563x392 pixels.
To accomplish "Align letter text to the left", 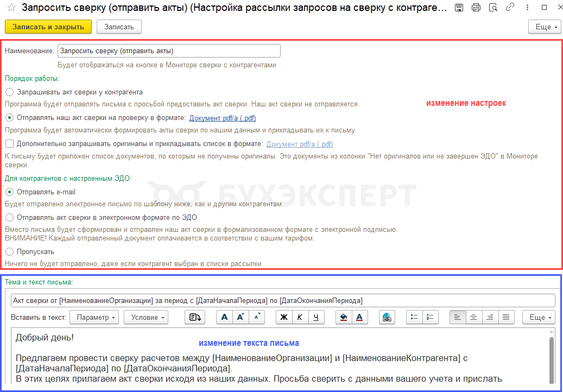I will point(458,317).
